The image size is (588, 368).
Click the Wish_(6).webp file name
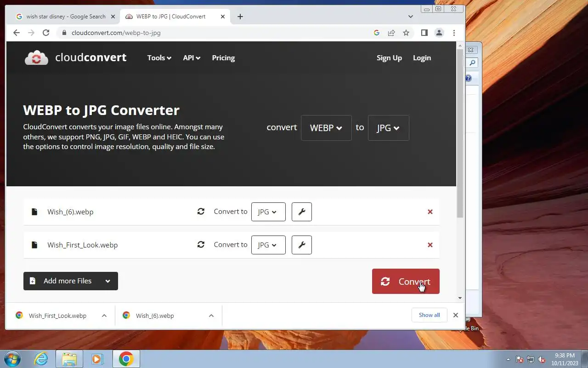70,212
